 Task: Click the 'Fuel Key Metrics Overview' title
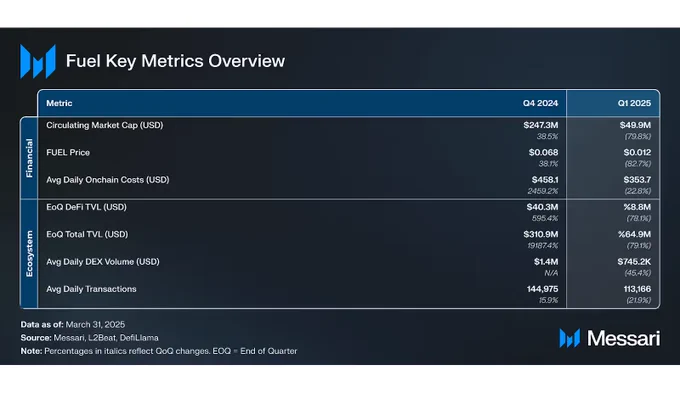tap(175, 61)
